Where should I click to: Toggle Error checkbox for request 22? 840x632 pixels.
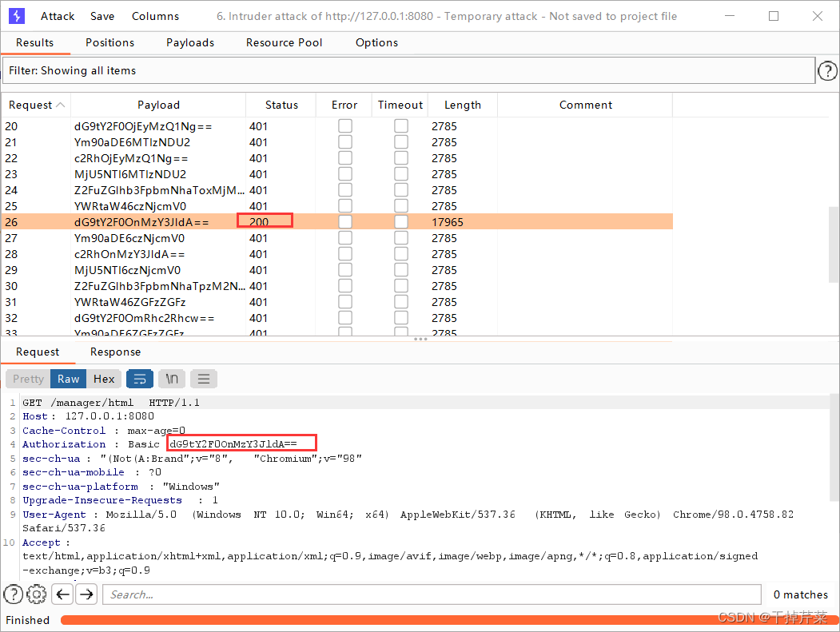click(x=345, y=158)
